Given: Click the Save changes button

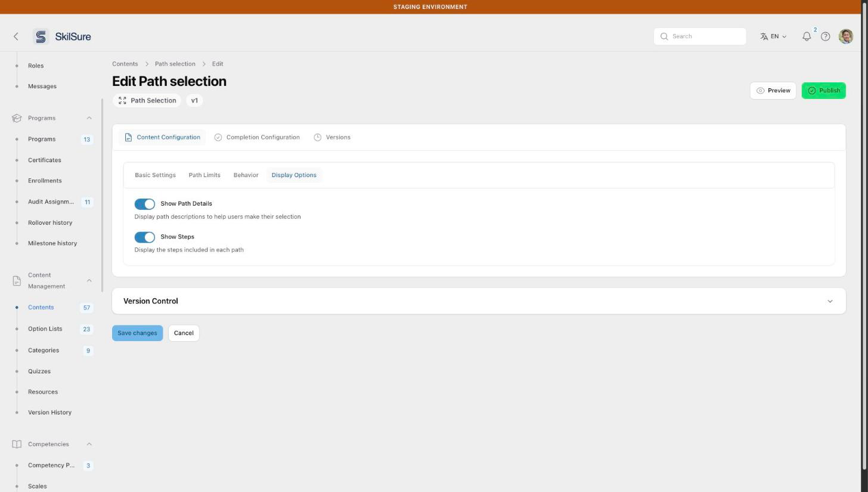Looking at the screenshot, I should click(137, 333).
